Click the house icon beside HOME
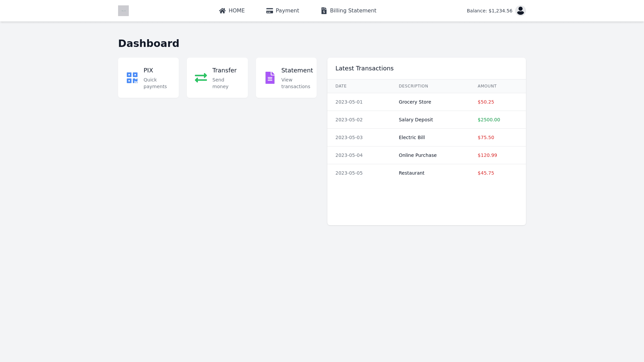 click(222, 11)
